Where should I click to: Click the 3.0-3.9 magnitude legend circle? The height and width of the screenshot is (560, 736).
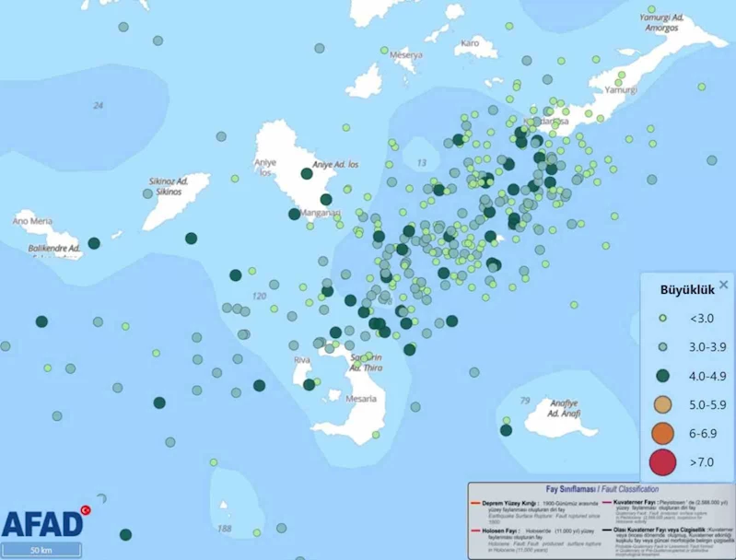(x=662, y=347)
